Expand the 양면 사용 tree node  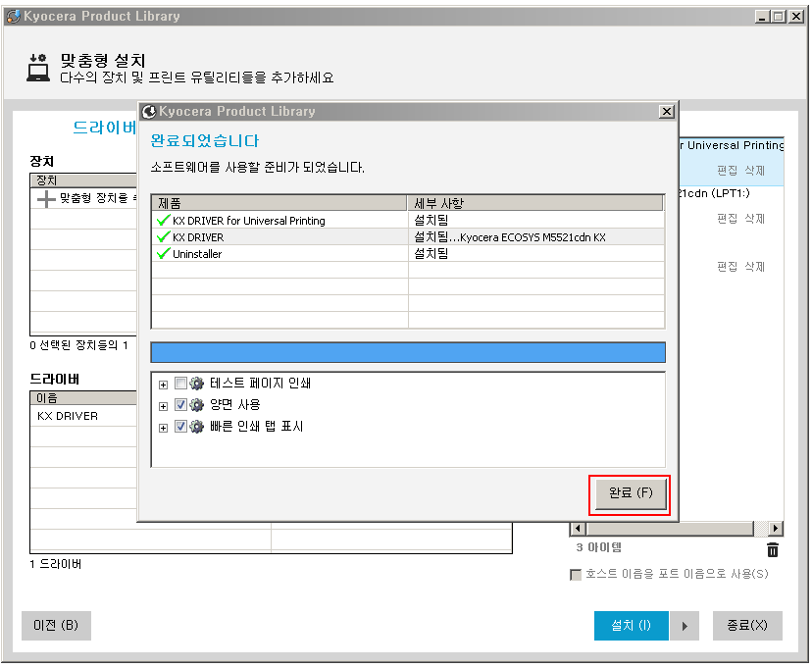(163, 406)
